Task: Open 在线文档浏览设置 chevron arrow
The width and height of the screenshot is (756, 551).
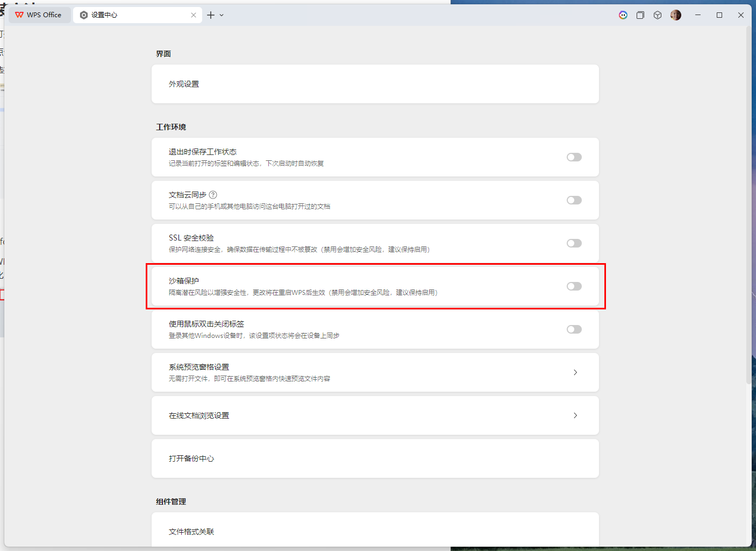Action: 575,415
